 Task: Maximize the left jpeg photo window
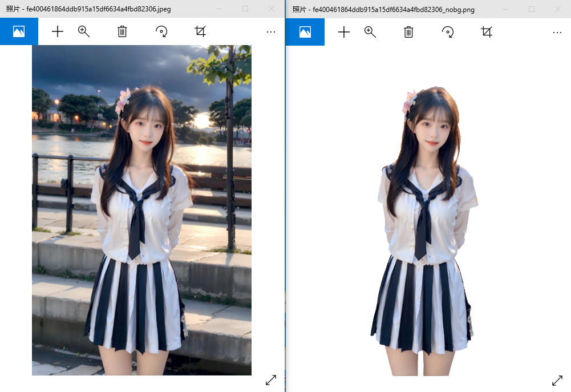(245, 9)
